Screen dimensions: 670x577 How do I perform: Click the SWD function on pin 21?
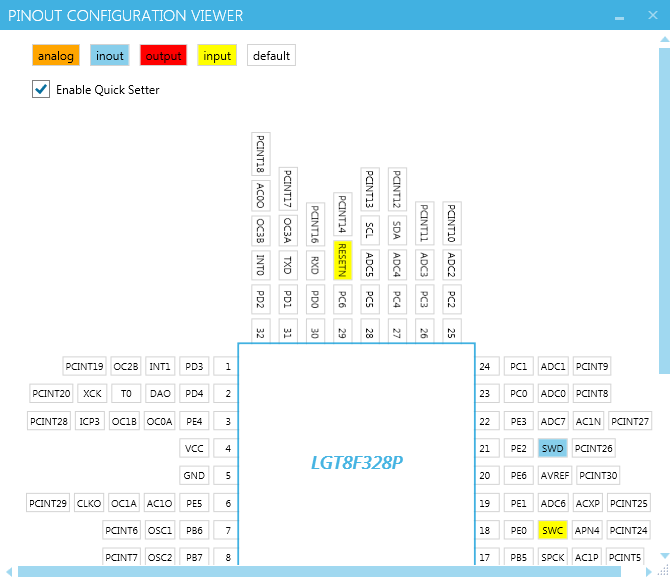tap(552, 448)
